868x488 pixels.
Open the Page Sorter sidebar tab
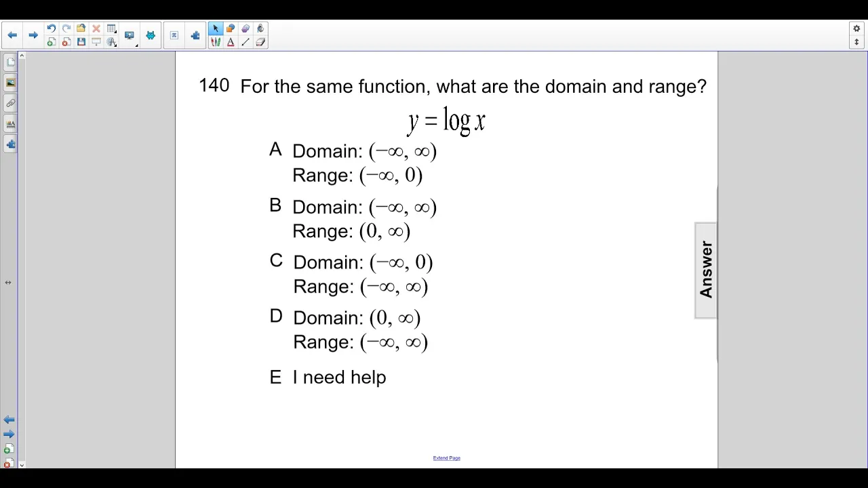pyautogui.click(x=10, y=62)
